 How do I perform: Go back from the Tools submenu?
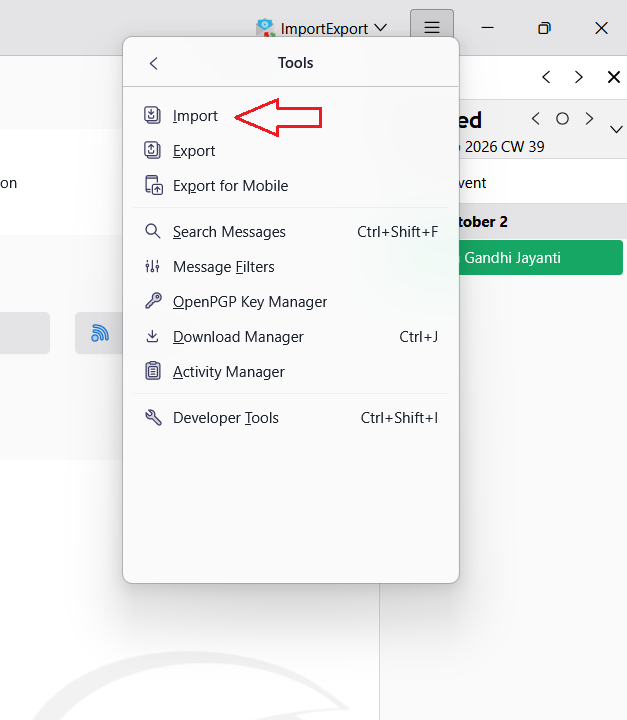[x=154, y=63]
